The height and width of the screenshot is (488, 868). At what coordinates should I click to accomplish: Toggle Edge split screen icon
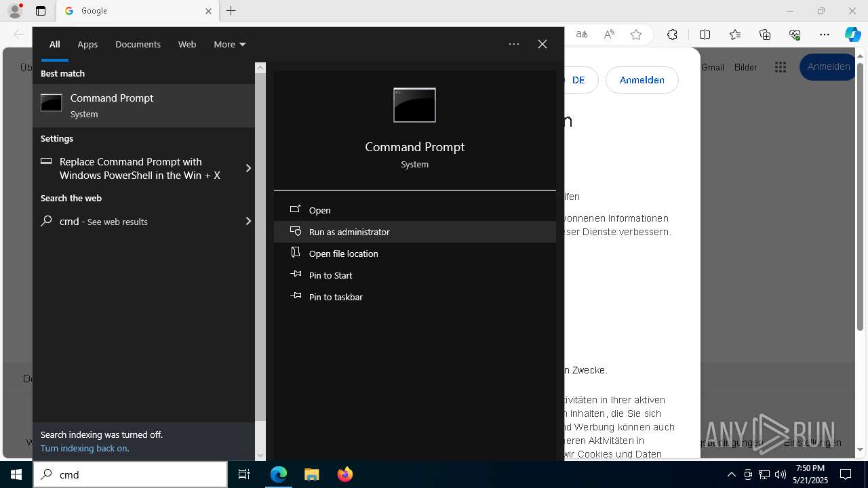[x=705, y=35]
